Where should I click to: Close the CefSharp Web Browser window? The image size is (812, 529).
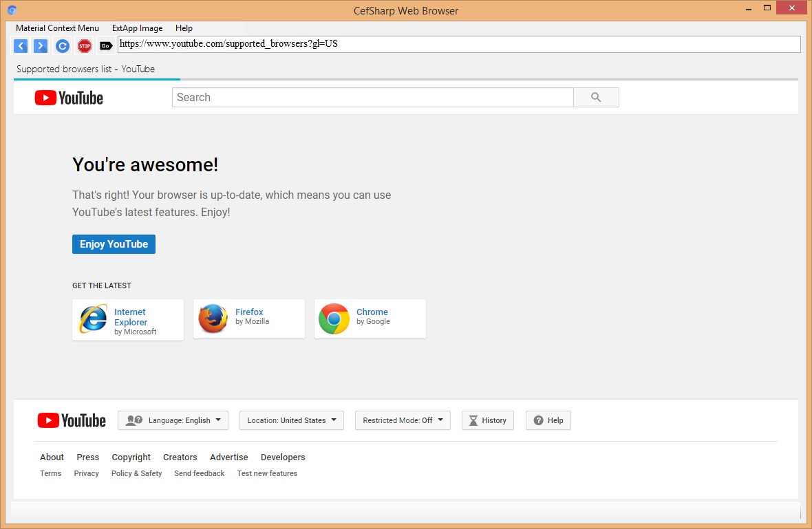tap(792, 8)
